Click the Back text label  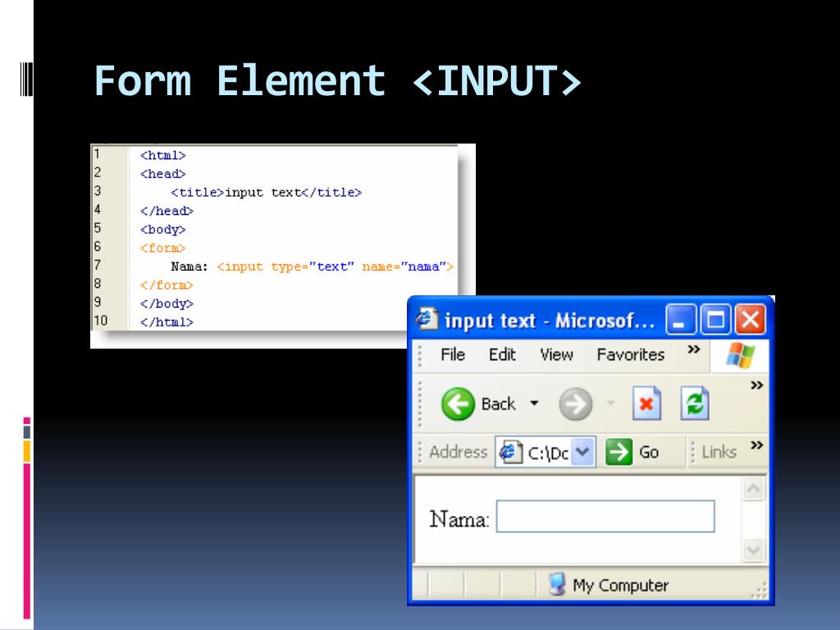tap(498, 404)
